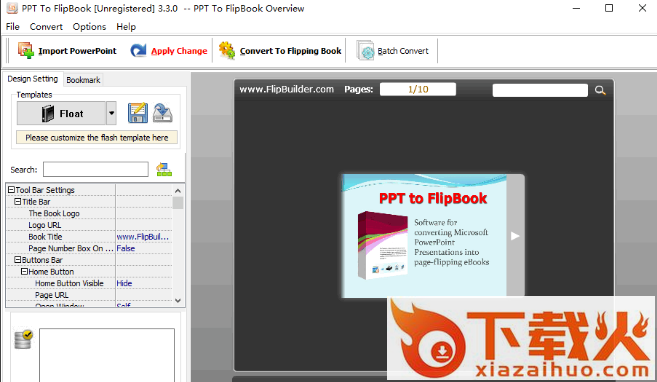Image resolution: width=657 pixels, height=382 pixels.
Task: Open the template dropdown arrow
Action: pyautogui.click(x=111, y=113)
